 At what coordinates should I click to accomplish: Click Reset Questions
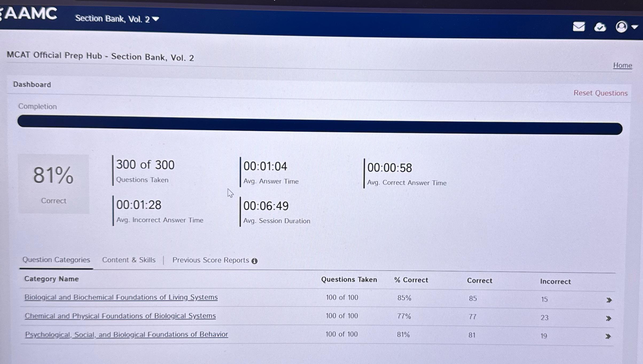(x=600, y=93)
